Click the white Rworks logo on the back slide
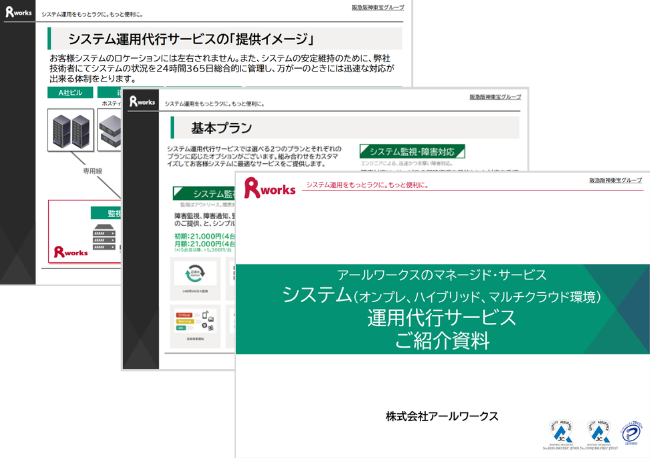650x458 pixels. (19, 12)
